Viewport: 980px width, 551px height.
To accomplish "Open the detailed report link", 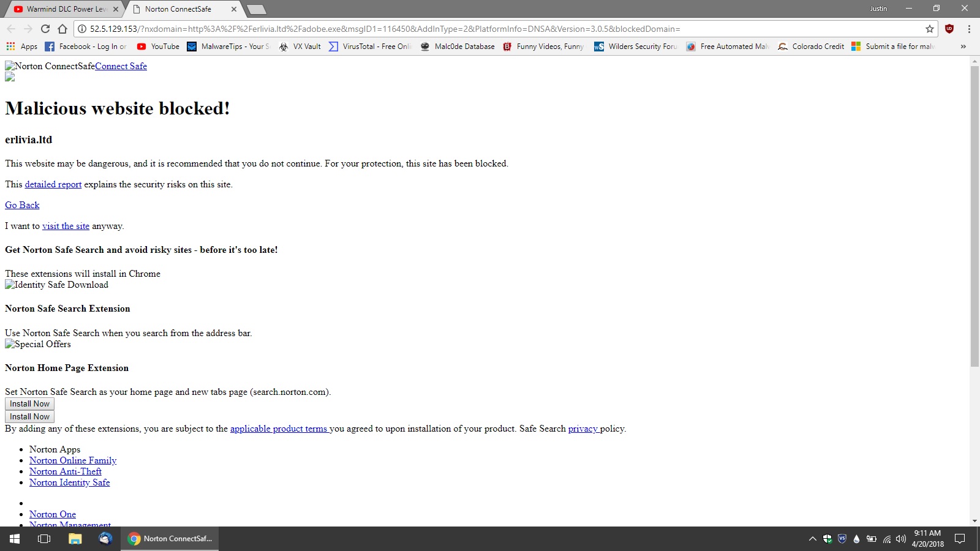I will (x=53, y=184).
